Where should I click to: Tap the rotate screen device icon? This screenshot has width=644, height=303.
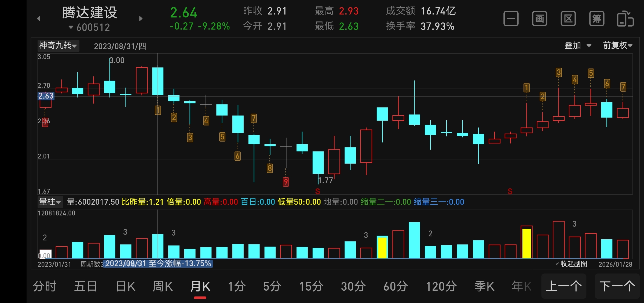[625, 19]
